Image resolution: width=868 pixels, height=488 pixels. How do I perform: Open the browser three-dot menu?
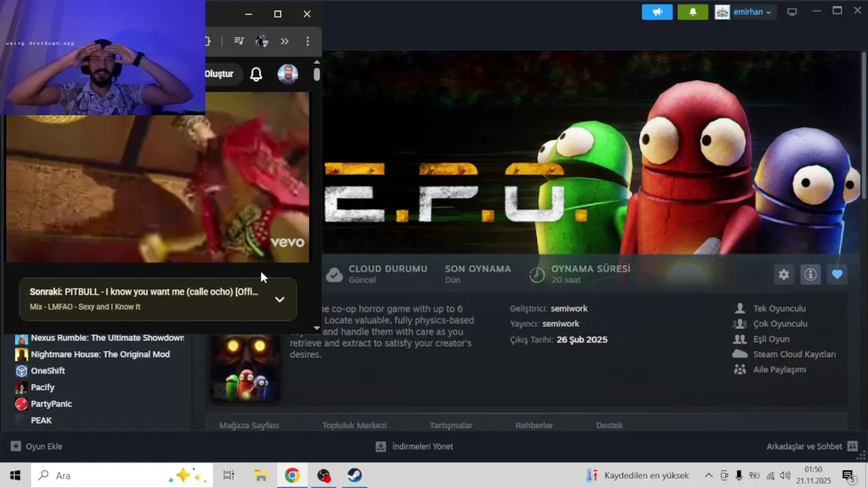(307, 41)
